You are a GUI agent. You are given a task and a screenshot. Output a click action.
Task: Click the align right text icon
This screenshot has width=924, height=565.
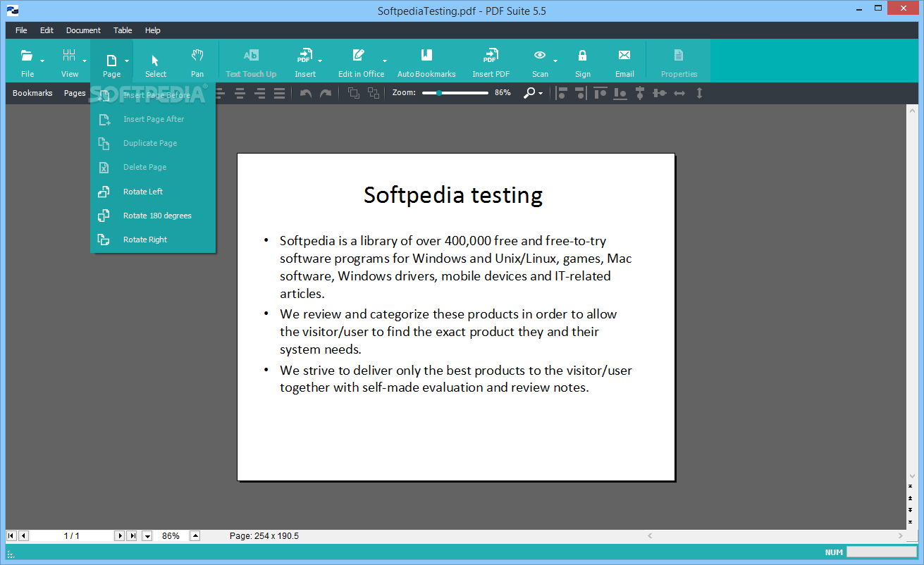pyautogui.click(x=260, y=93)
